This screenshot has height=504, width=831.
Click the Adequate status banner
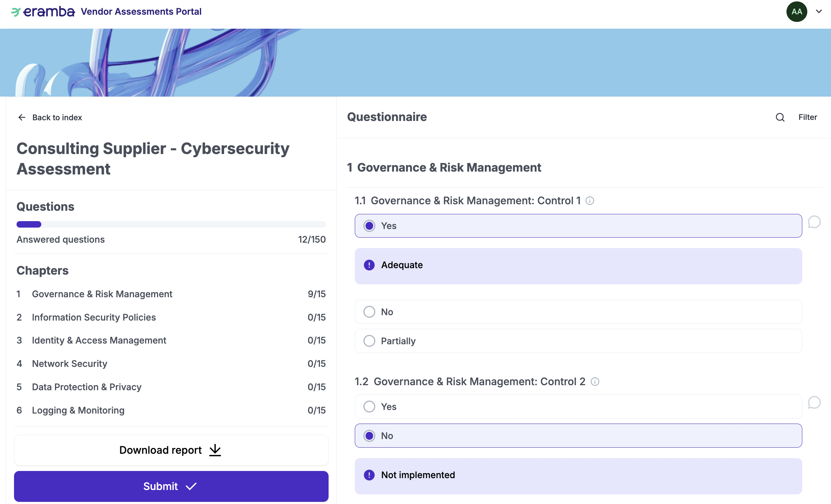point(578,266)
